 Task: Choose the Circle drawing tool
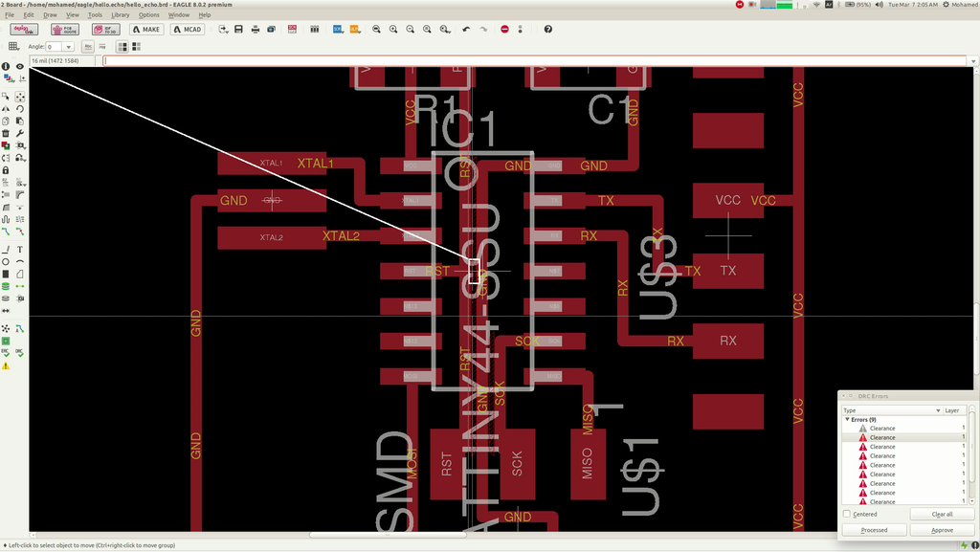click(x=6, y=261)
